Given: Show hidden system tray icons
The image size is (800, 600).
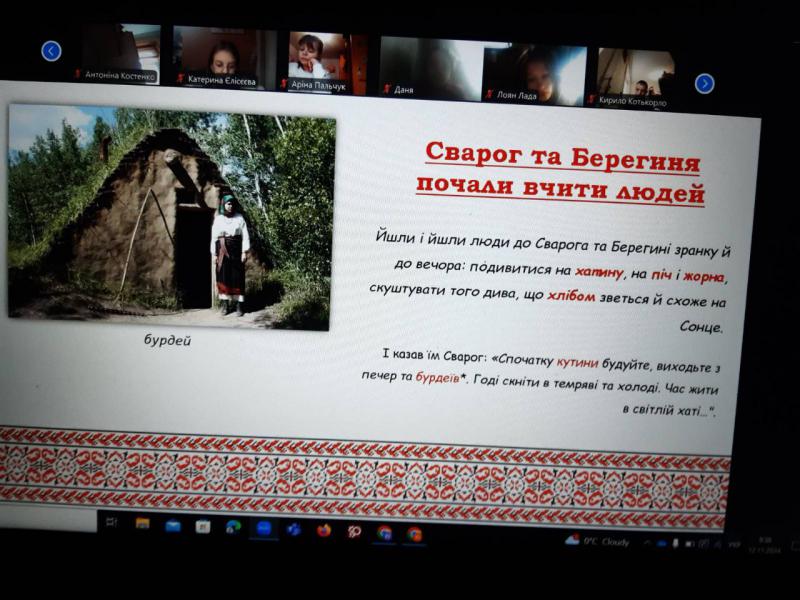Looking at the screenshot, I should click(x=647, y=543).
